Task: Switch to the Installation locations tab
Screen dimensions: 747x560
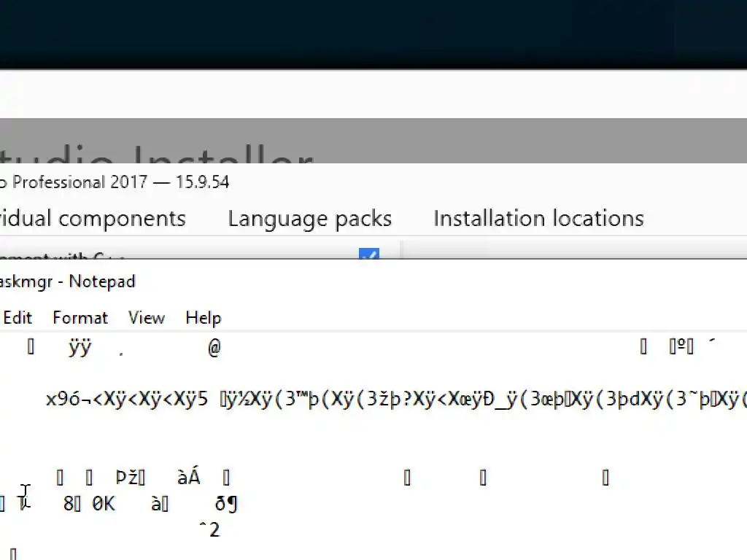Action: click(538, 218)
